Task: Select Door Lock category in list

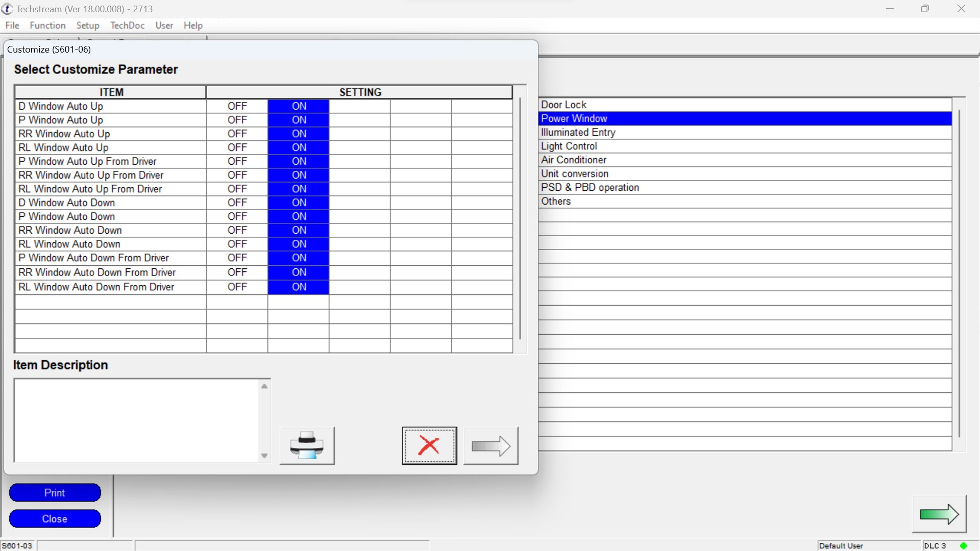Action: coord(564,105)
